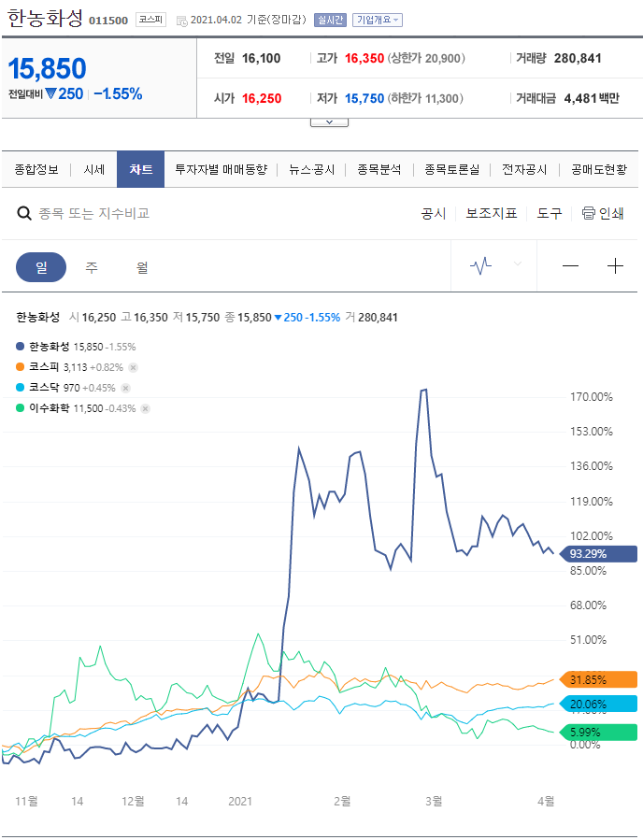Click the 거래대금 4,481 백만 value
Viewport: 643px width, 840px height.
point(592,98)
